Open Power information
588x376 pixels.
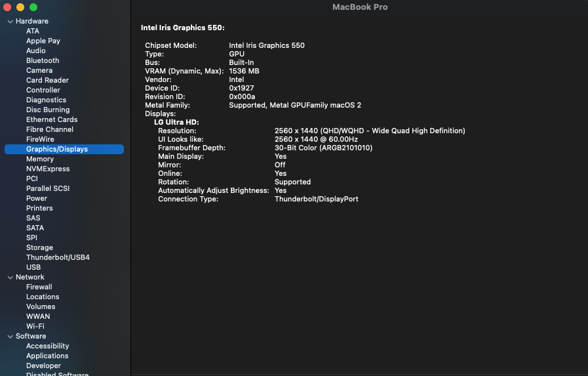[x=36, y=198]
